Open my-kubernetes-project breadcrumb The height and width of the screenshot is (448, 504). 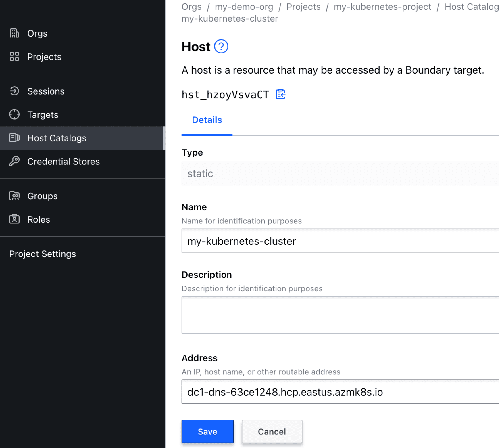point(382,7)
